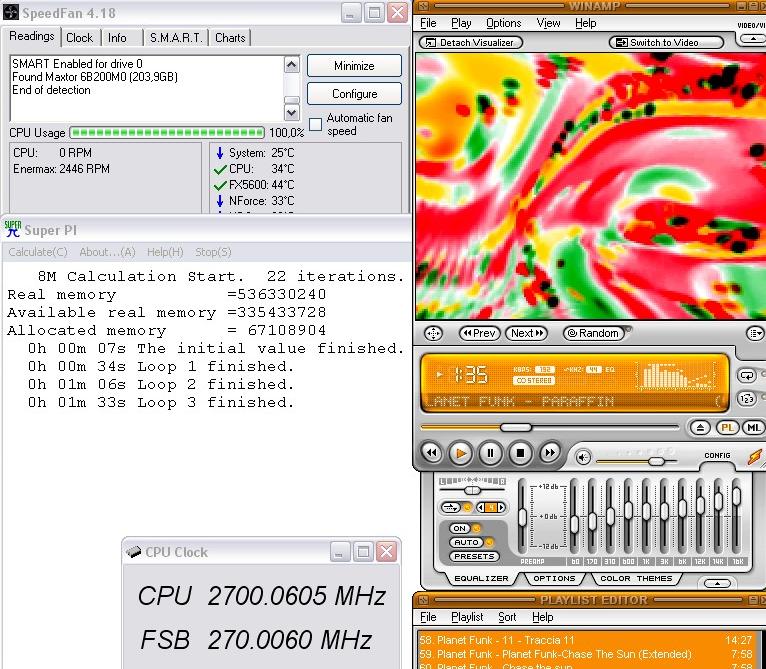Viewport: 766px width, 669px height.
Task: Open the equalizer PRESETS menu
Action: [474, 557]
